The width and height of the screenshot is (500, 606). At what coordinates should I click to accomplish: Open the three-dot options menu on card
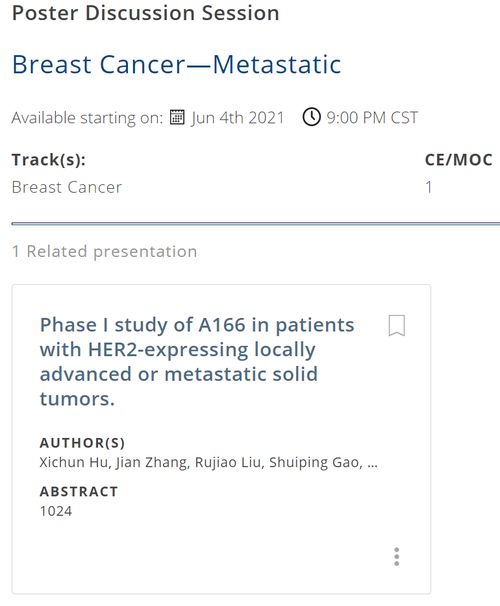point(396,557)
